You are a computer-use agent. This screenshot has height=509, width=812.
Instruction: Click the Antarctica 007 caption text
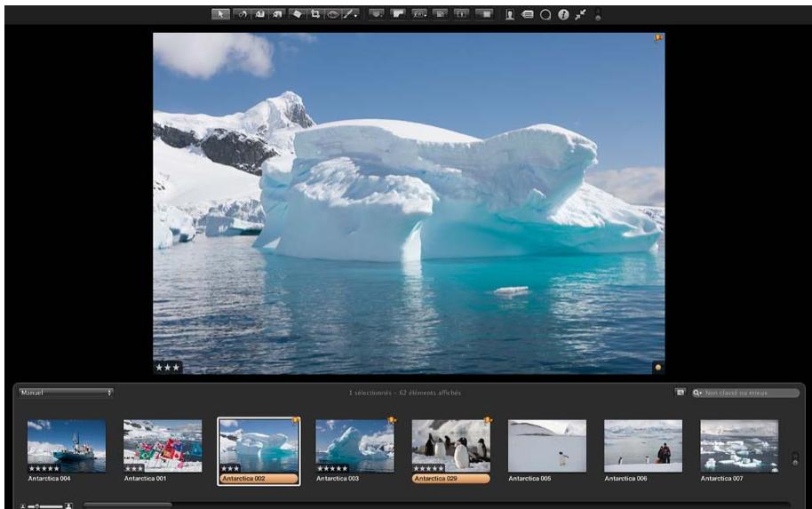click(x=721, y=479)
